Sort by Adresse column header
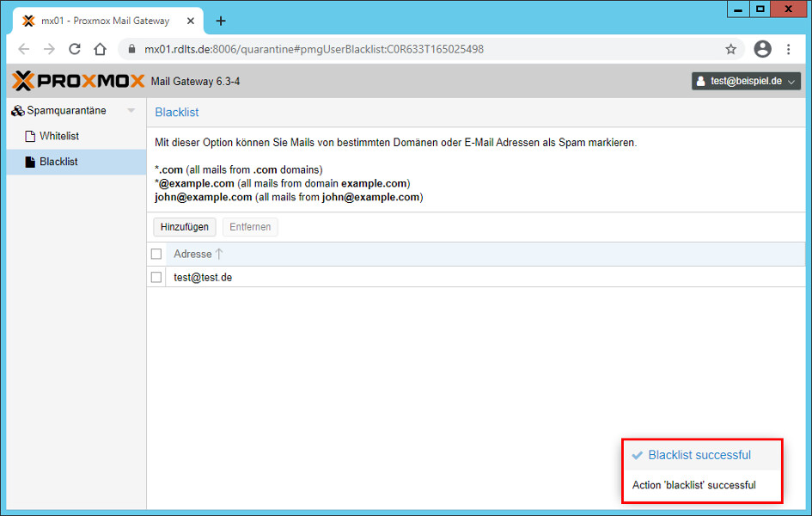The width and height of the screenshot is (812, 516). [192, 254]
